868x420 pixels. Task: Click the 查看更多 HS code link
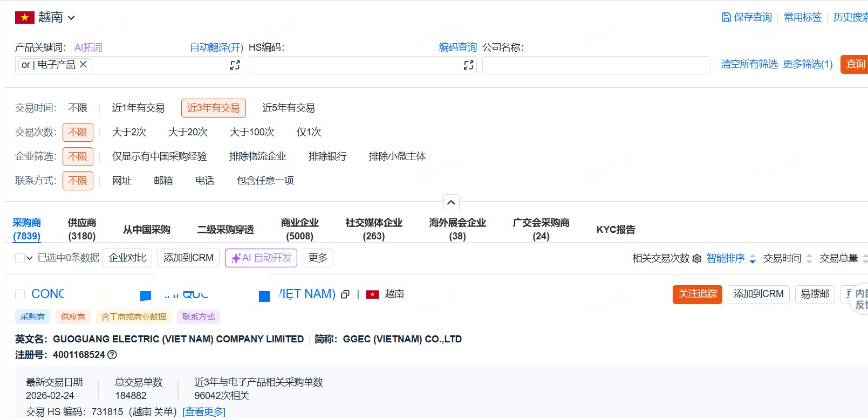[x=204, y=412]
